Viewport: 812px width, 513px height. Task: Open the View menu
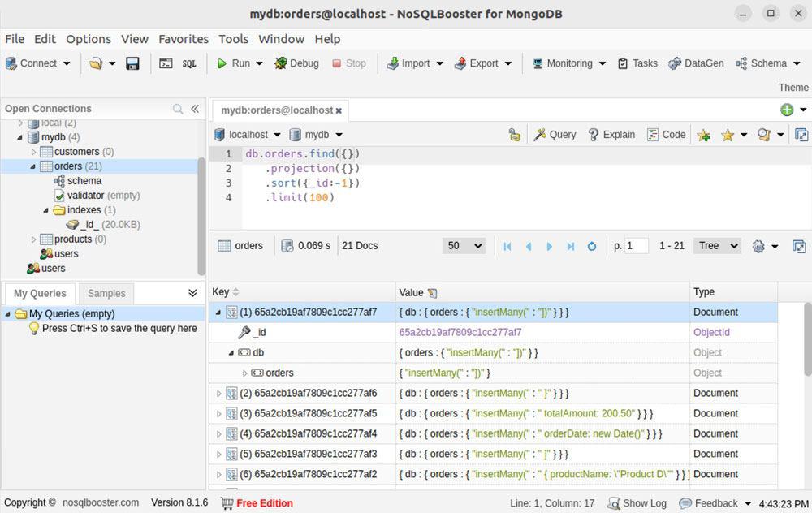click(135, 39)
